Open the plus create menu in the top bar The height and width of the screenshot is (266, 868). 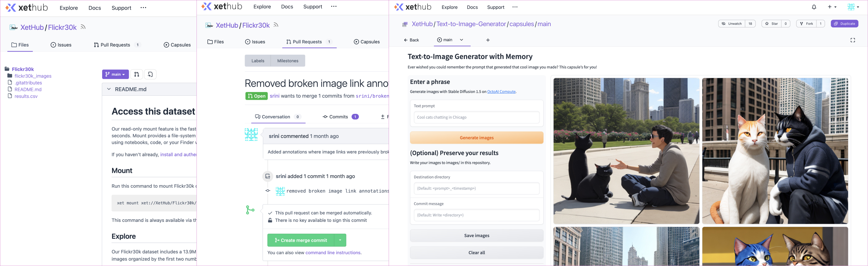[x=832, y=7]
